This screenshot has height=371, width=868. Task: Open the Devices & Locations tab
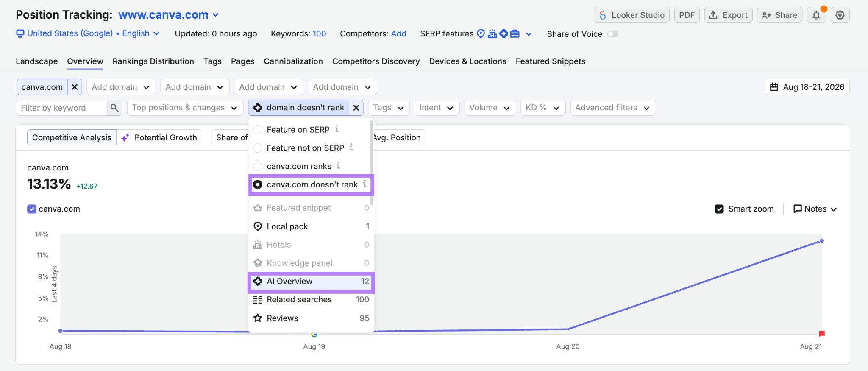[467, 61]
